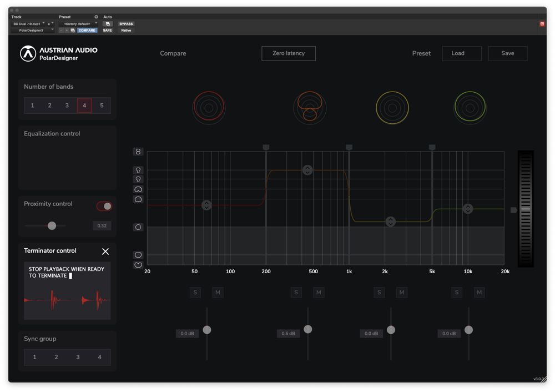Image resolution: width=555 pixels, height=392 pixels.
Task: Click the red first-band polar pattern display
Action: (209, 108)
